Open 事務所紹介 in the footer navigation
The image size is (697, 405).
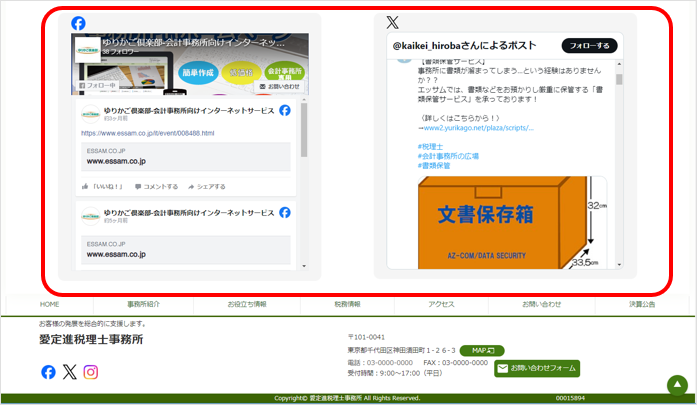tap(144, 304)
